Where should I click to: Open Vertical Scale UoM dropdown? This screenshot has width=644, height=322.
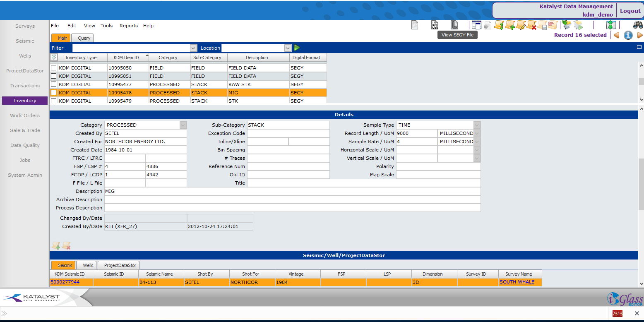click(477, 158)
